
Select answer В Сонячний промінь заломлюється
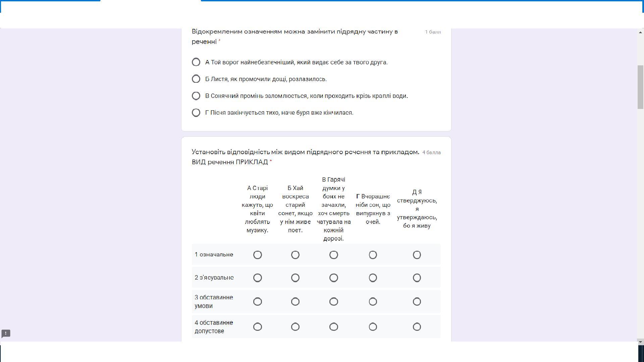[x=196, y=96]
